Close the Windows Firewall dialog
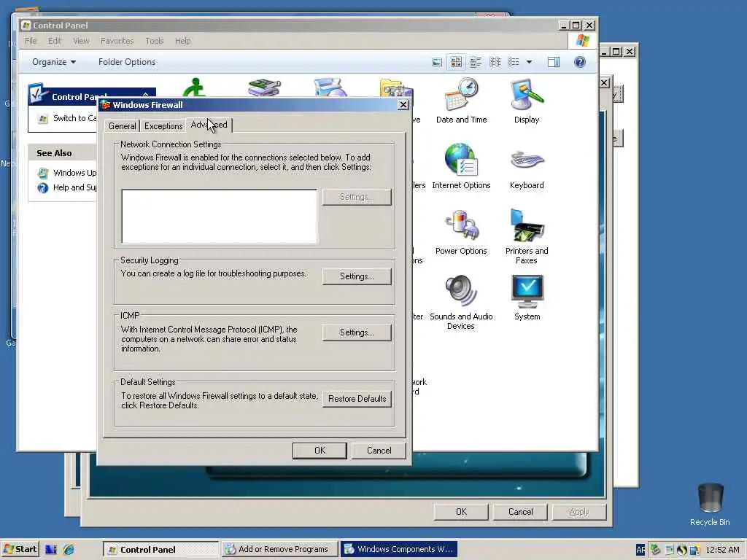The height and width of the screenshot is (560, 747). [403, 105]
